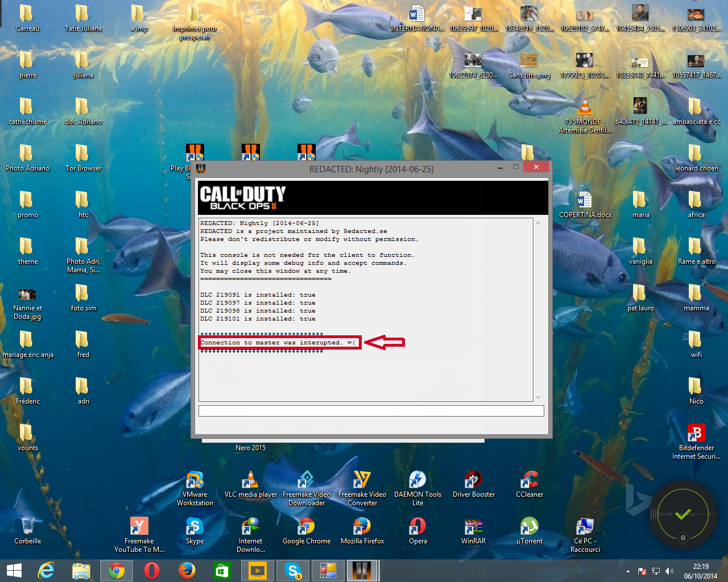728x582 pixels.
Task: Open Opera from the taskbar
Action: 152,571
